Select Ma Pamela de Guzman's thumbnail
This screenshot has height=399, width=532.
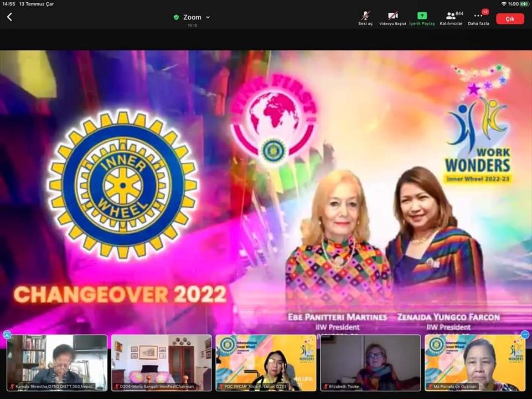475,362
